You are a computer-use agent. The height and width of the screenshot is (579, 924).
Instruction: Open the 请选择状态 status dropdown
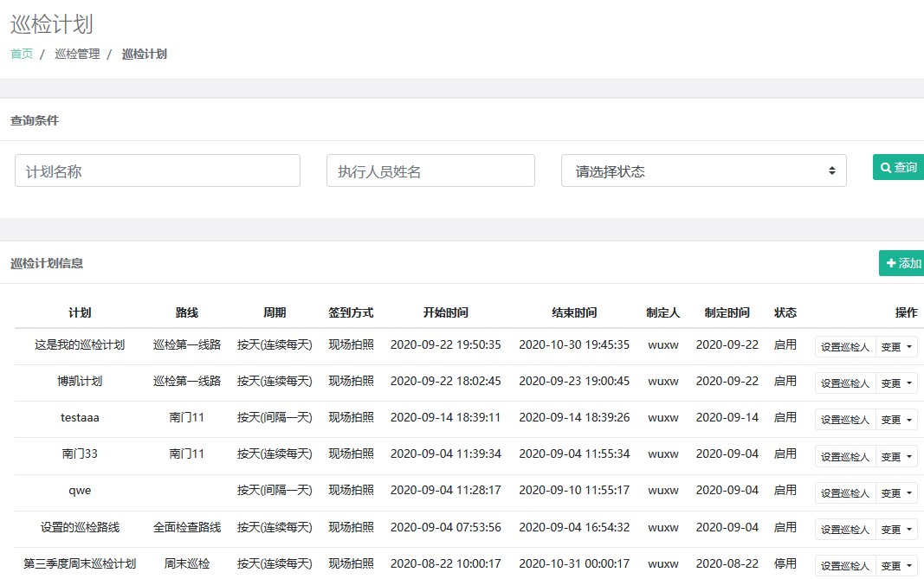(x=703, y=171)
